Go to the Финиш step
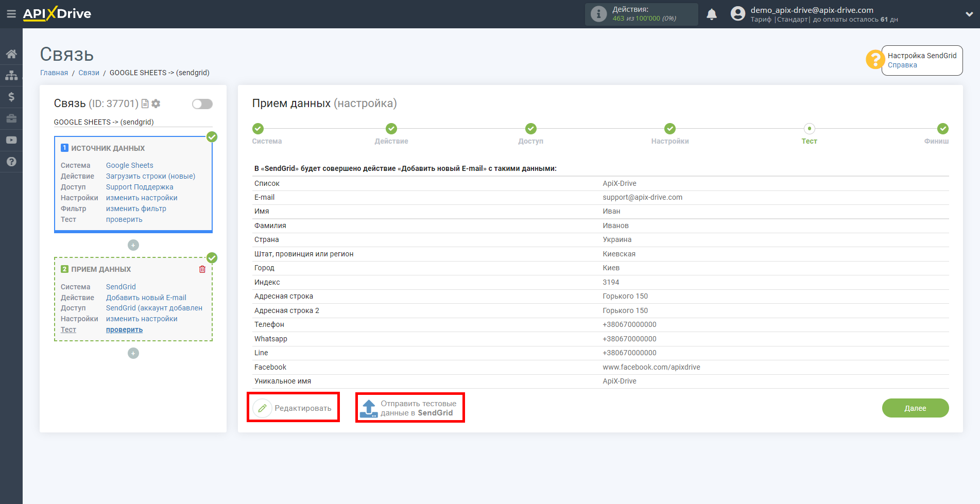The width and height of the screenshot is (980, 504). click(x=943, y=129)
